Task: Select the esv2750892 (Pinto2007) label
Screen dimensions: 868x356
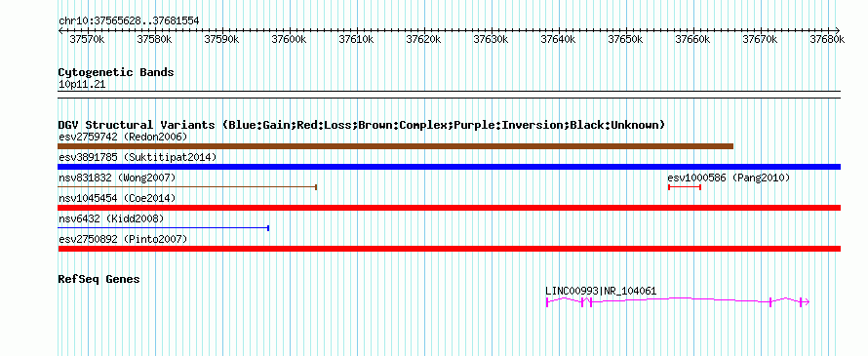Action: tap(123, 239)
